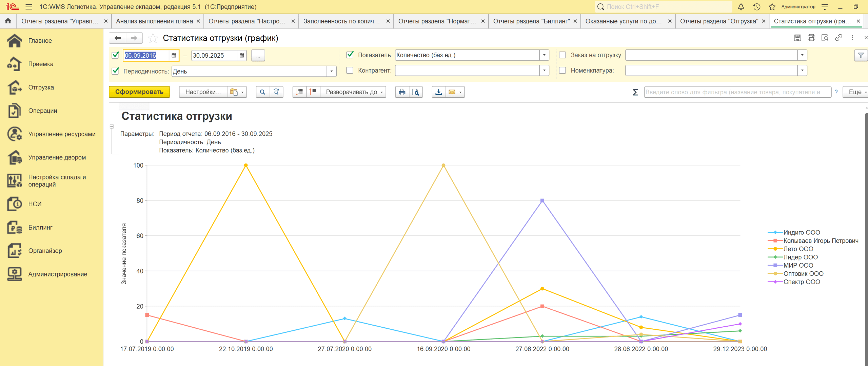Screen dimensions: 868x366
Task: Open the history clock icon
Action: coord(756,7)
